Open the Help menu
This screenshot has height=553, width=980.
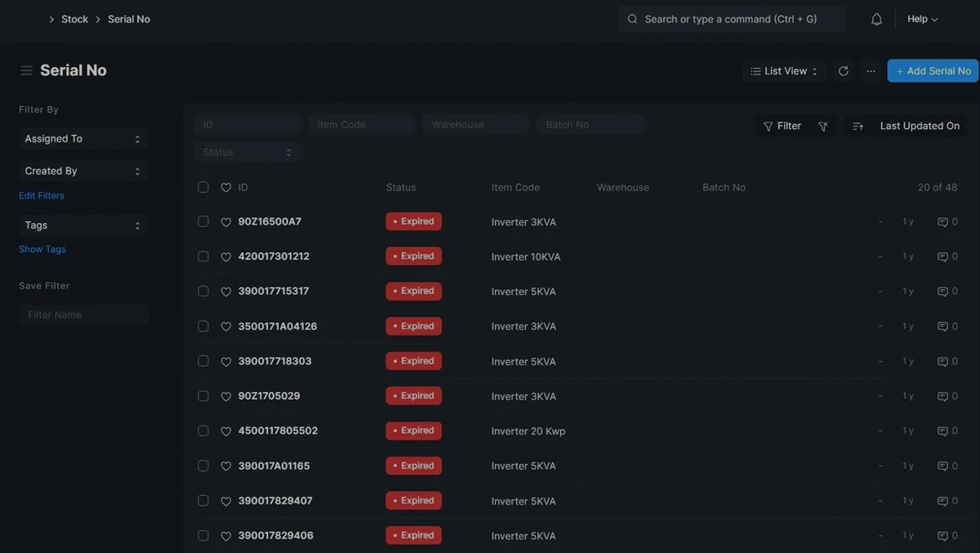pos(922,19)
